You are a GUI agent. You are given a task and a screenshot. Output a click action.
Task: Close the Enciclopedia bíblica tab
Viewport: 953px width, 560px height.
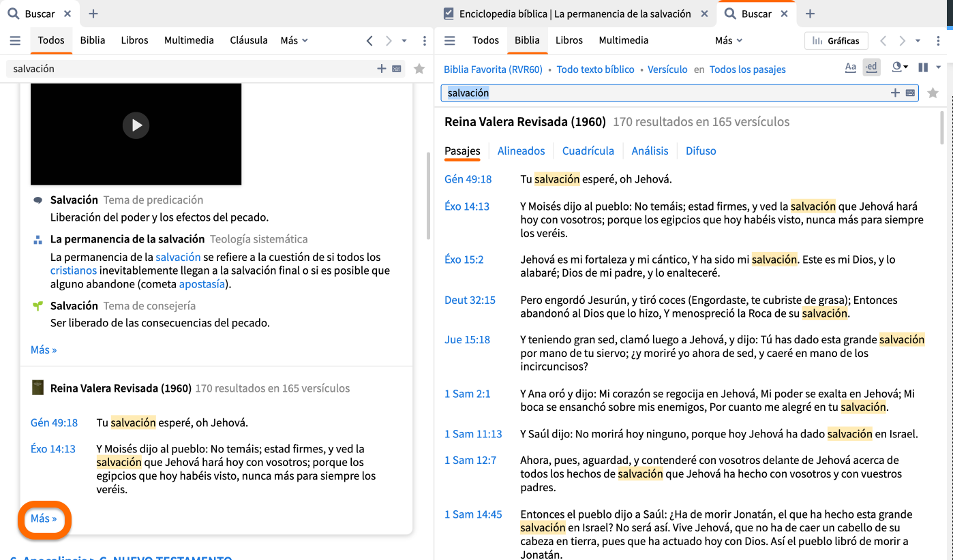tap(705, 14)
